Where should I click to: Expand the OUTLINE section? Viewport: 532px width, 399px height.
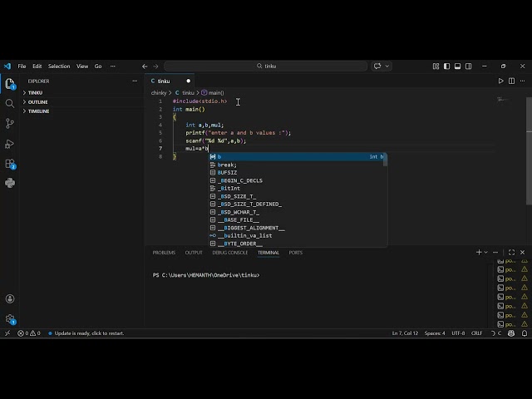pyautogui.click(x=81, y=102)
